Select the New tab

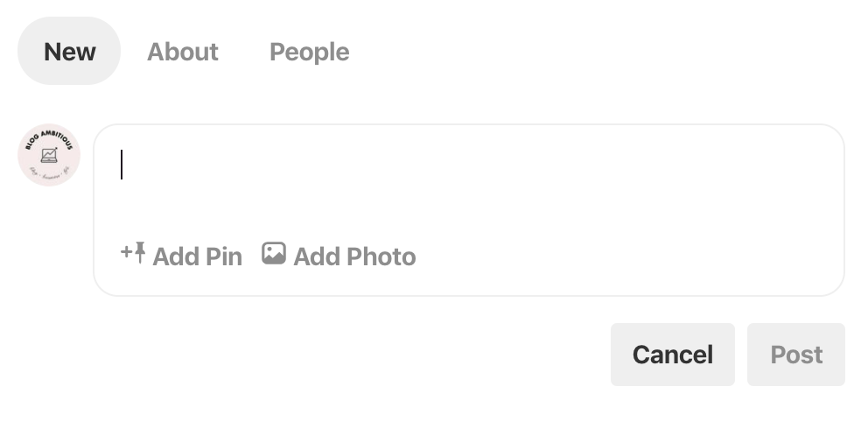coord(69,51)
